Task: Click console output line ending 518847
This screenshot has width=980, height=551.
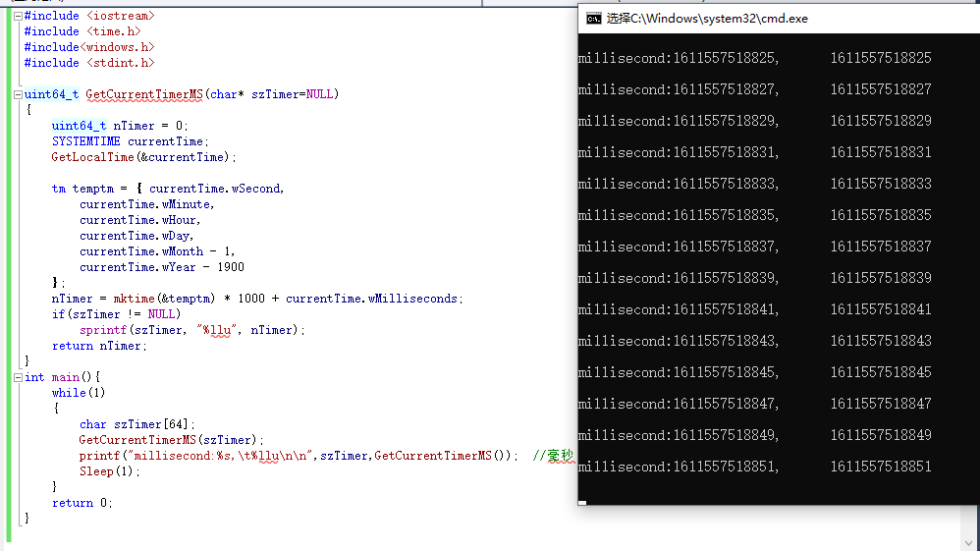Action: coord(755,404)
